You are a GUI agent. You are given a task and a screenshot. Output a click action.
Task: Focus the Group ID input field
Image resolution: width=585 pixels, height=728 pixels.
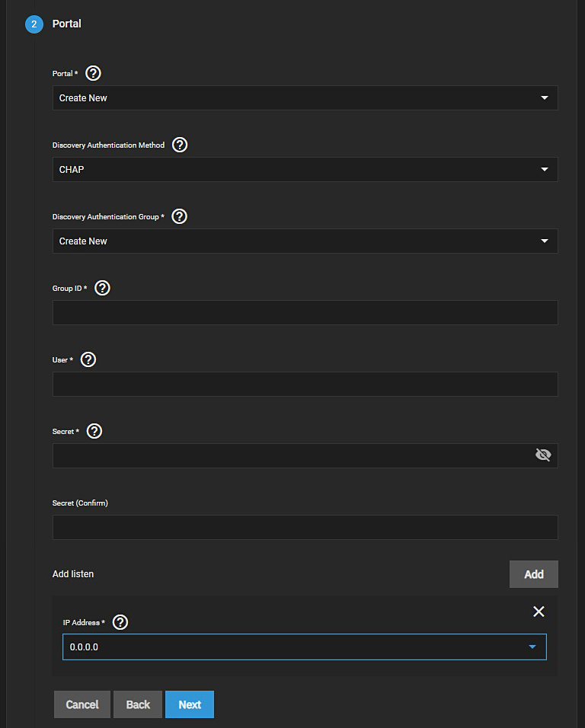pos(305,313)
